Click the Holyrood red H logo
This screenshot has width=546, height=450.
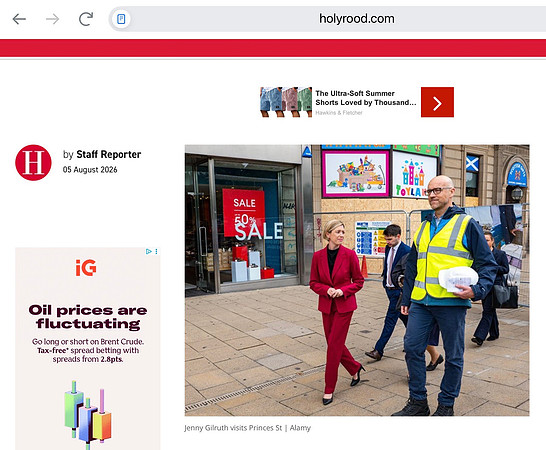tap(33, 163)
